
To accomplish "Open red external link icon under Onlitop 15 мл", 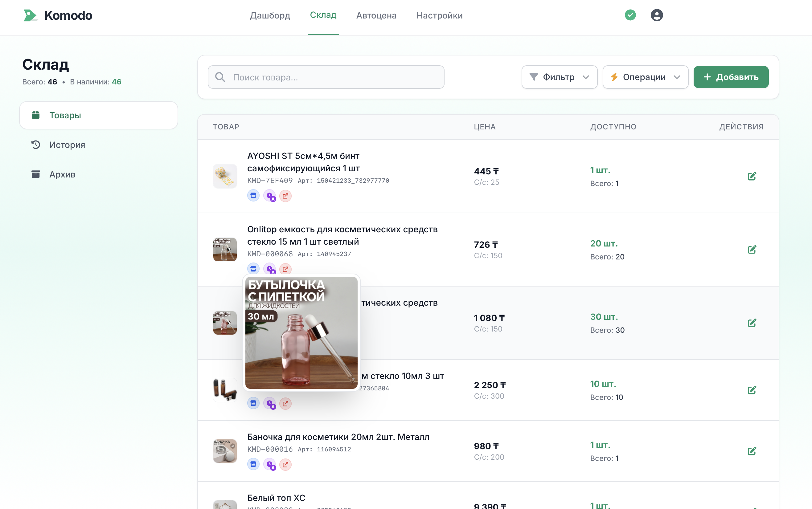I will point(285,269).
